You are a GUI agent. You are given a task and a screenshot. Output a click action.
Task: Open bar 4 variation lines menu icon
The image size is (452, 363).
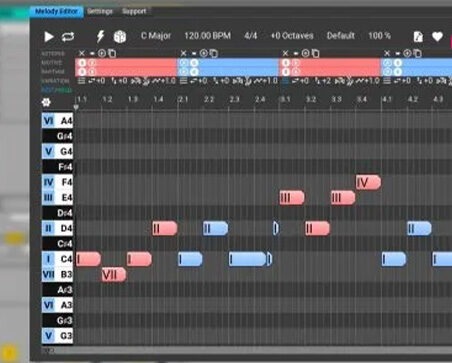coord(387,81)
